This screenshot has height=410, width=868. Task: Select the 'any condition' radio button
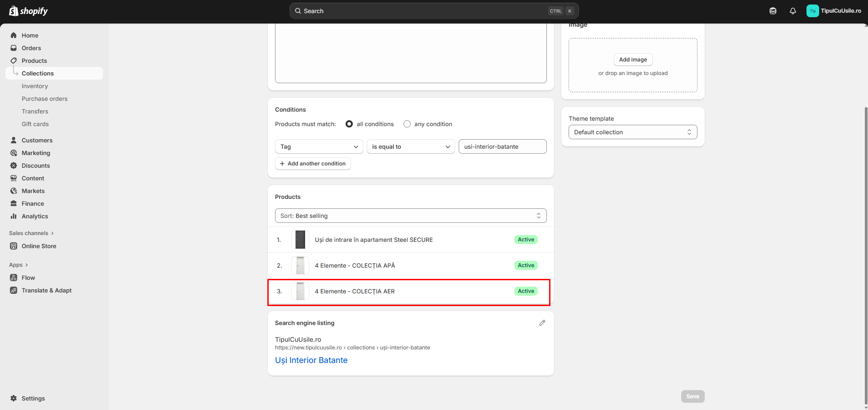click(407, 124)
